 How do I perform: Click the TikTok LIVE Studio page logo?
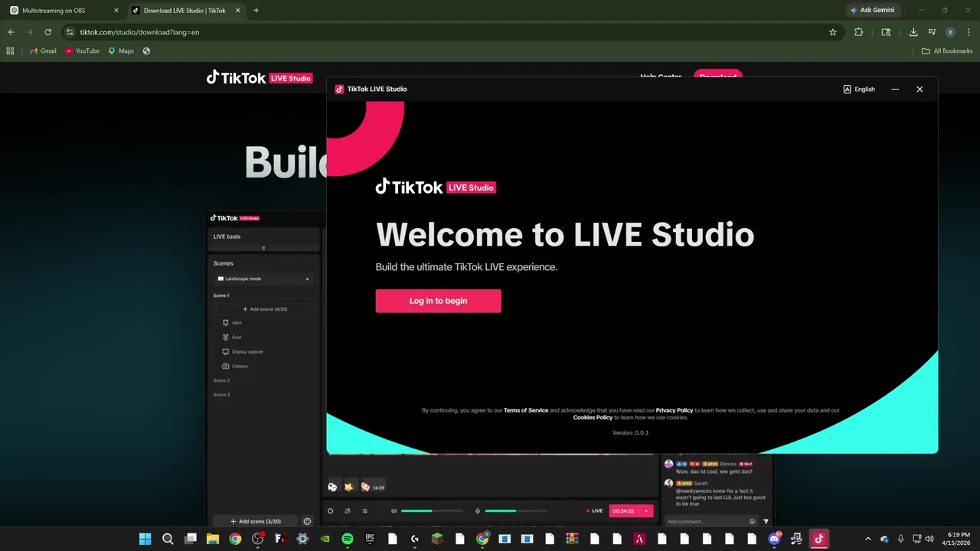(x=260, y=77)
